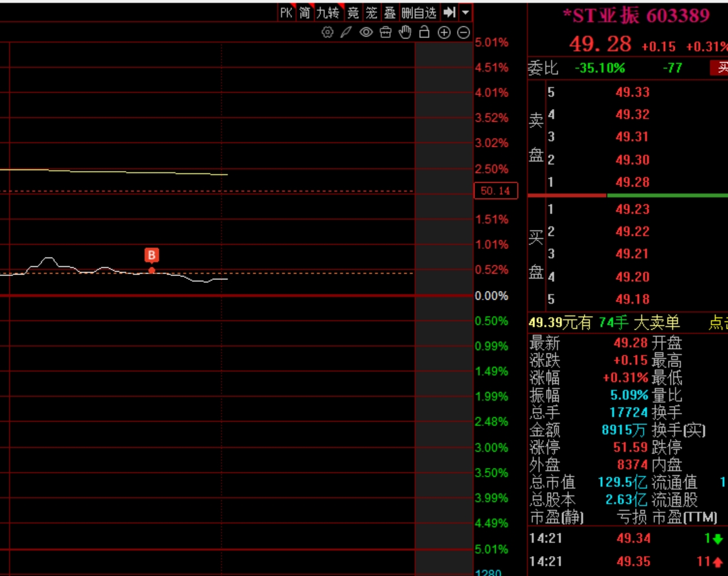
Task: Click buy level 4 price 49.20
Action: [x=632, y=277]
